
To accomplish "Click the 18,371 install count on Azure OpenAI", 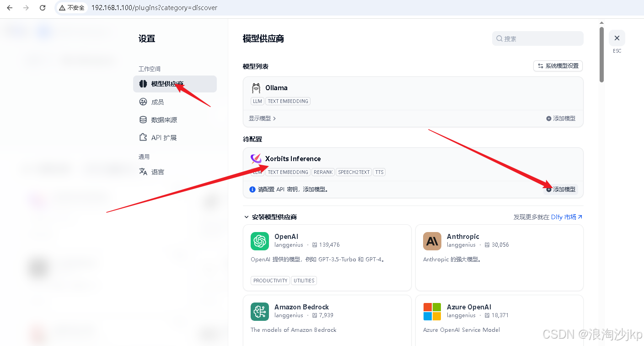I will coord(500,315).
